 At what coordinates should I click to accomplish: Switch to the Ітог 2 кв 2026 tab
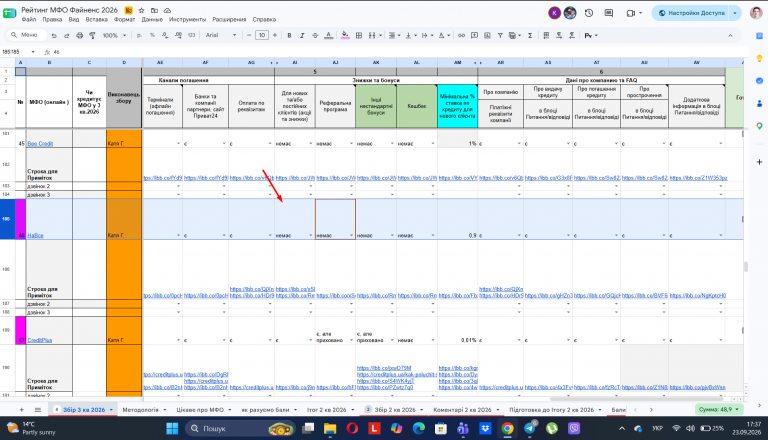326,410
